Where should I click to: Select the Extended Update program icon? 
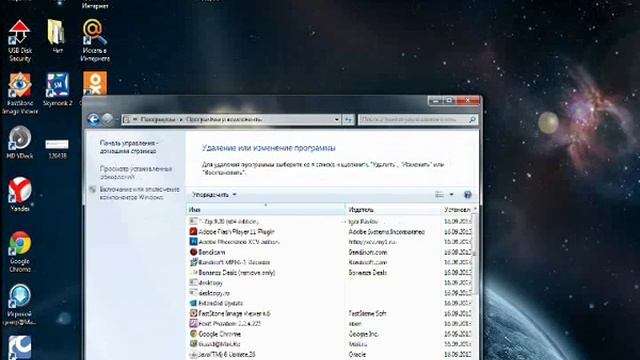[x=193, y=303]
